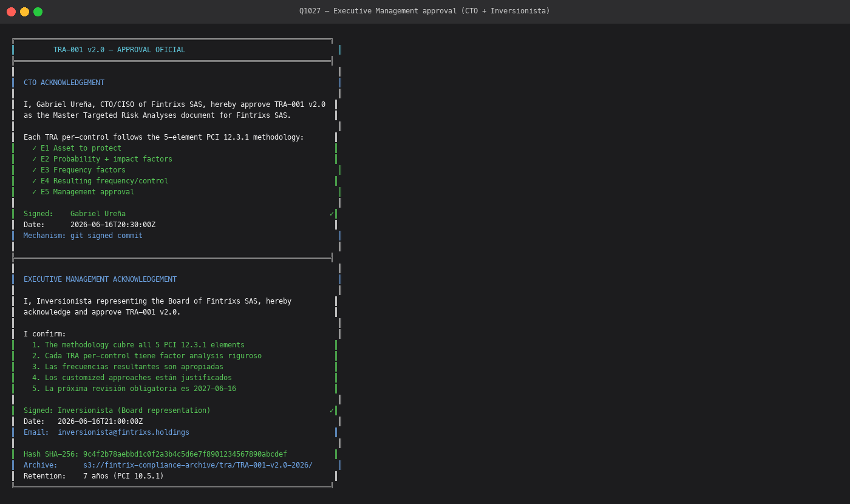
Task: Click item '2. Cada TRA per-control tiene factor analysis'
Action: coord(147,356)
